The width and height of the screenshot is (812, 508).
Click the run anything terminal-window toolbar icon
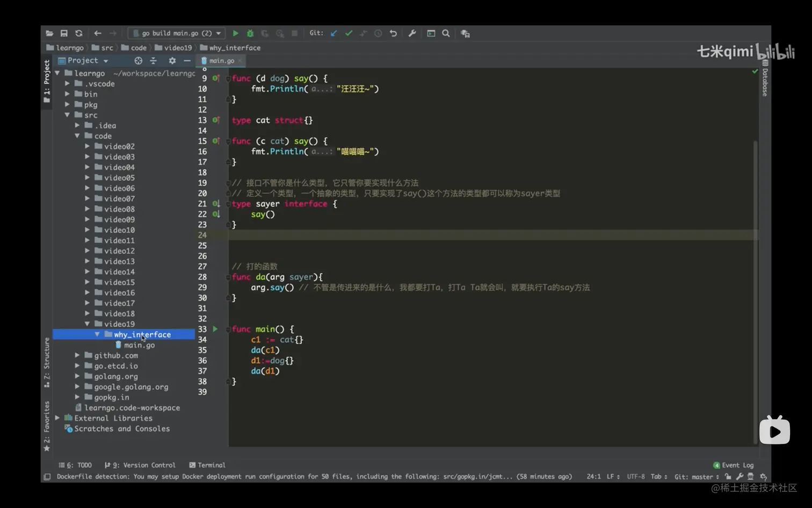click(431, 33)
